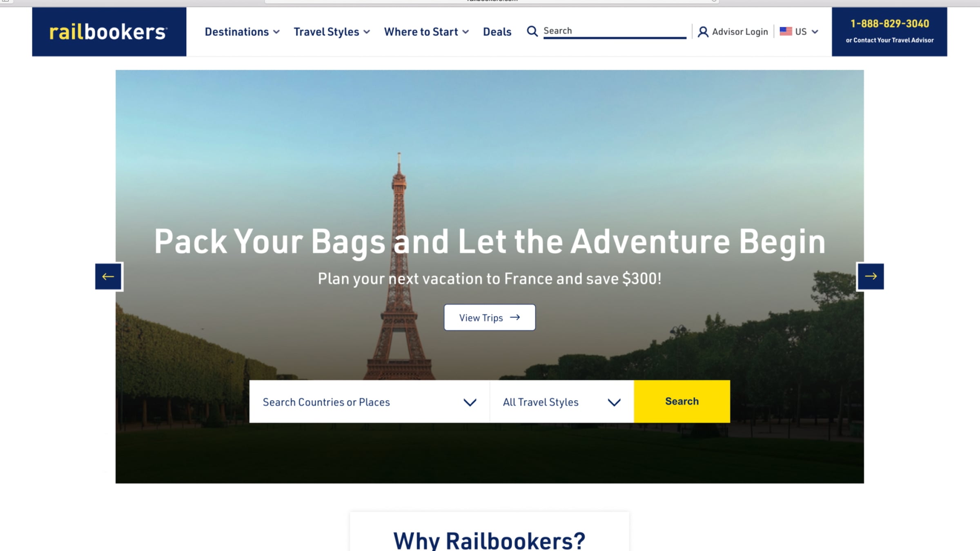The width and height of the screenshot is (980, 551).
Task: Advance carousel with right arrow button
Action: tap(871, 276)
